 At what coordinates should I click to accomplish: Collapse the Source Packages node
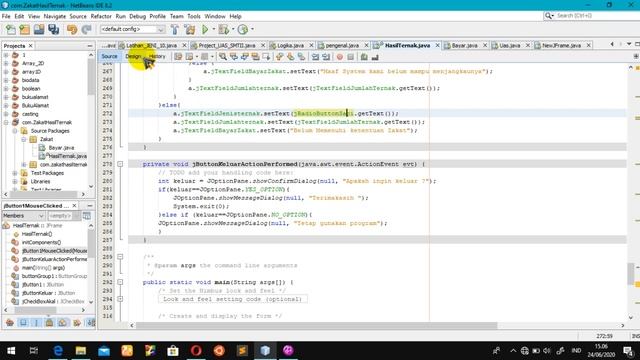coord(15,131)
